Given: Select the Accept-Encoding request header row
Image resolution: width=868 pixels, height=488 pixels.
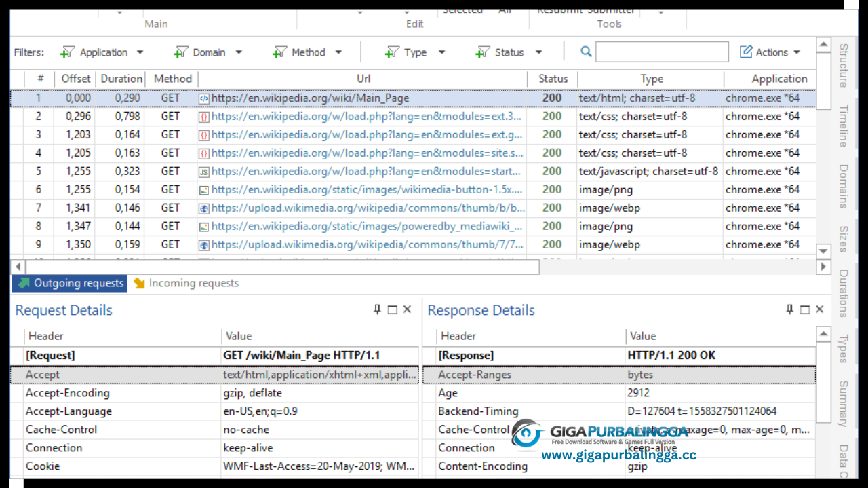Looking at the screenshot, I should pyautogui.click(x=215, y=393).
